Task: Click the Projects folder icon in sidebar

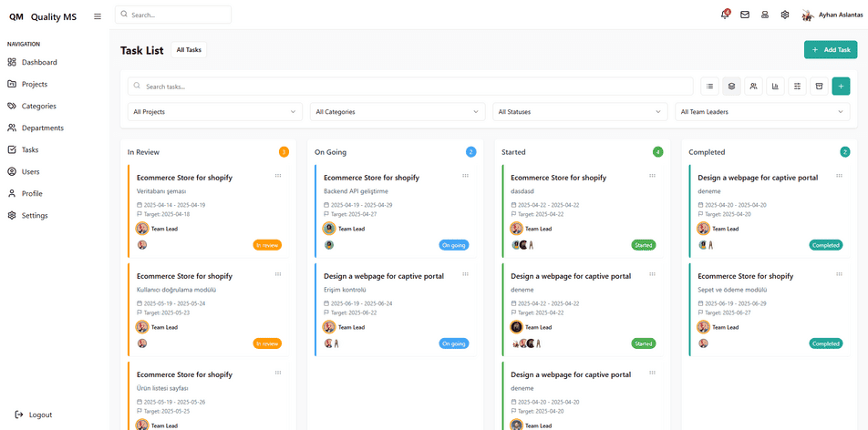Action: [x=12, y=84]
